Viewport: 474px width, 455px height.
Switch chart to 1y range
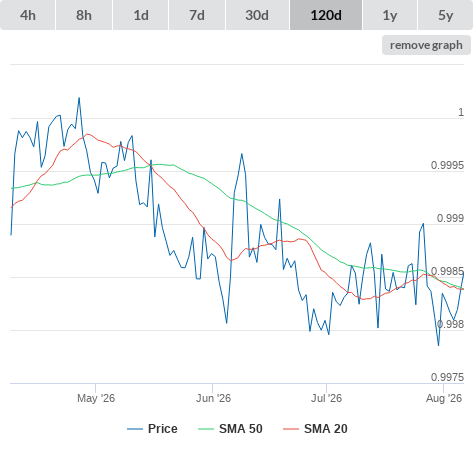(x=390, y=15)
